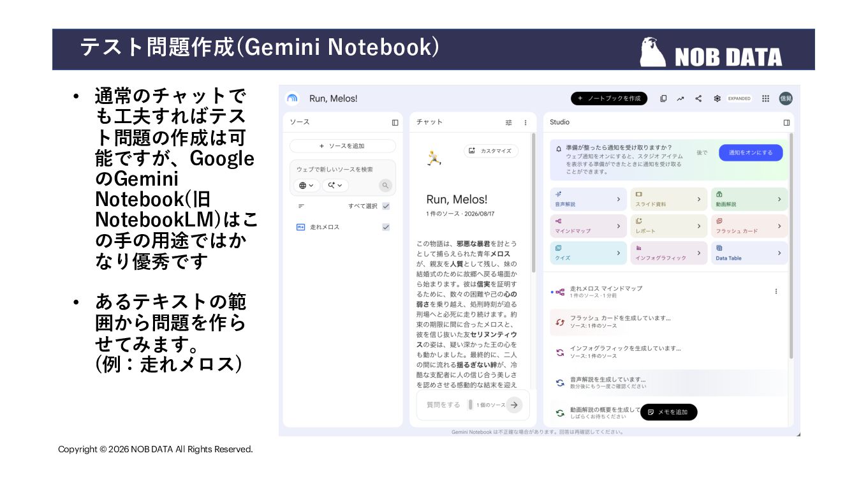
Task: Click the ソースを追加 button
Action: tap(342, 146)
